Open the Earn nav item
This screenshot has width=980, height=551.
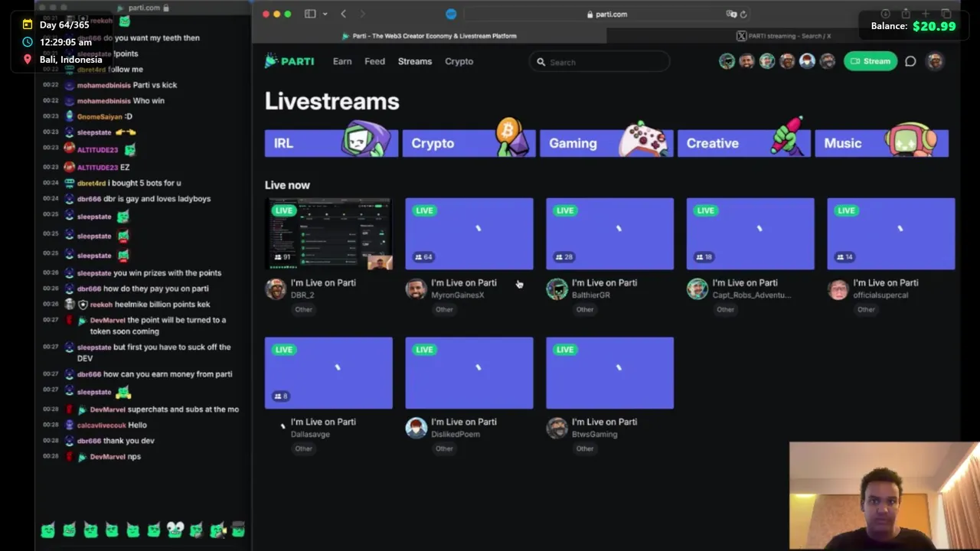[x=342, y=61]
